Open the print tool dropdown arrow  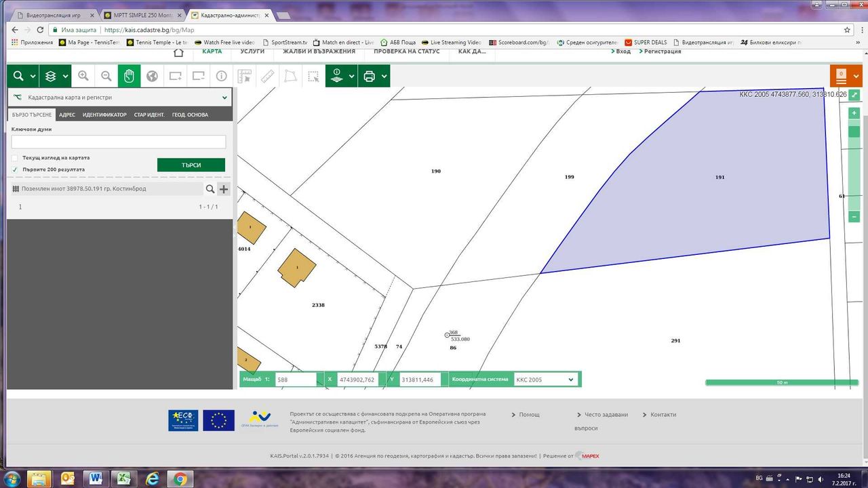(x=384, y=76)
